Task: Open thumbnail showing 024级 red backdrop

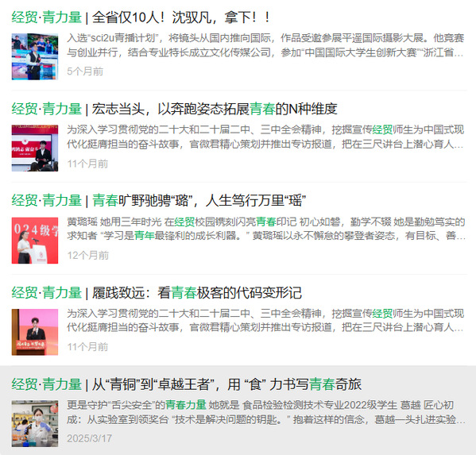Action: click(35, 241)
